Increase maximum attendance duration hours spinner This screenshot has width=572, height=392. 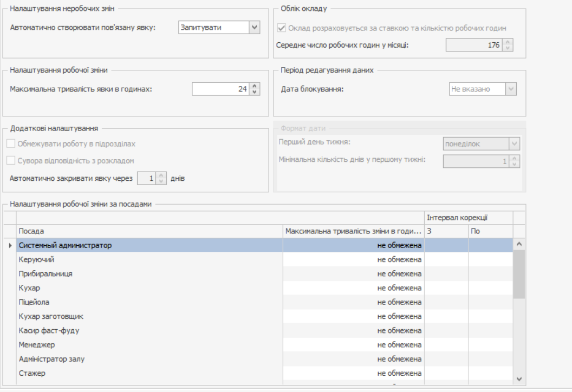coord(255,86)
